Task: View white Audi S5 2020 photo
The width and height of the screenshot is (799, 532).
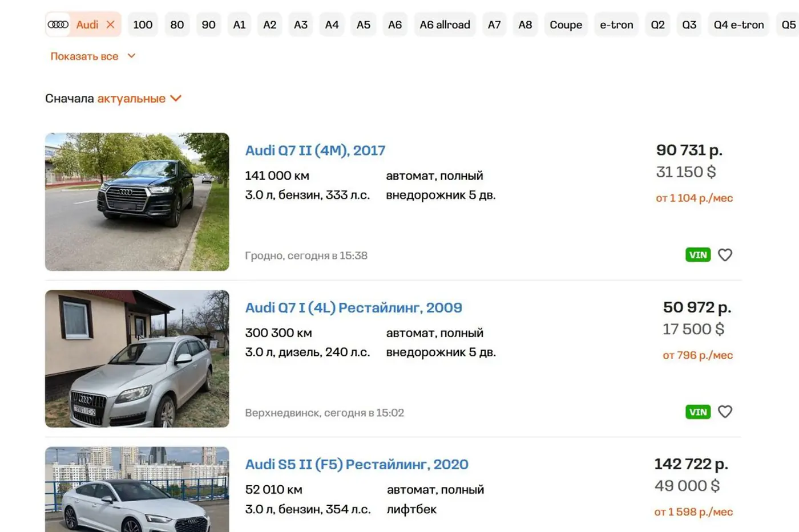Action: [x=137, y=489]
